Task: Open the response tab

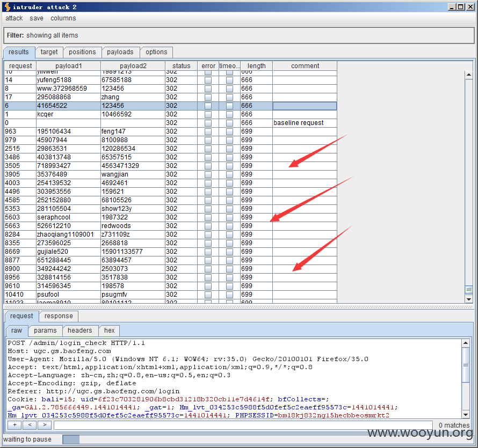Action: [59, 316]
